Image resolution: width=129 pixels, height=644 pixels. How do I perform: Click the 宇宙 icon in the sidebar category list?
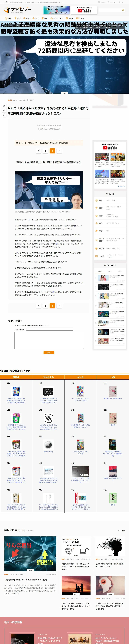[x=96, y=231]
